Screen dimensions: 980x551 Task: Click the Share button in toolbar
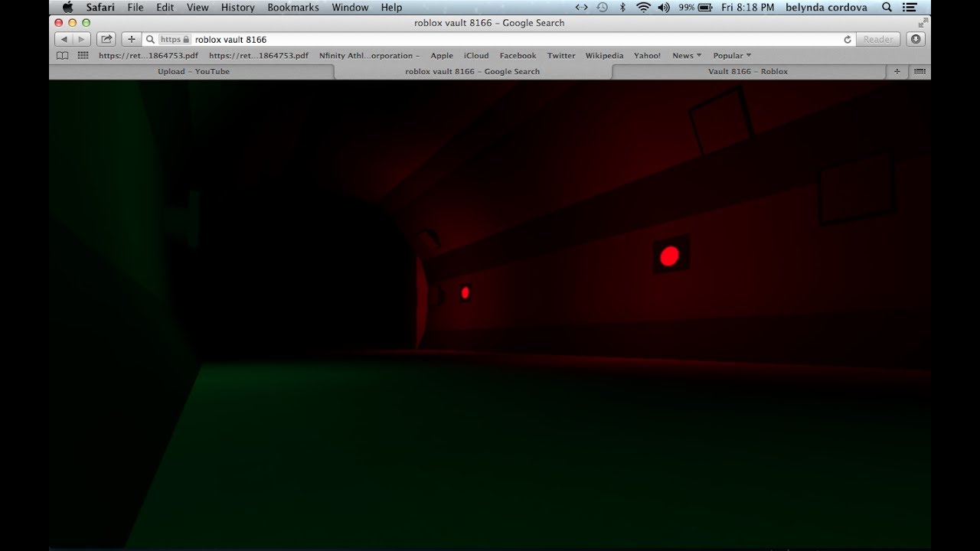106,39
